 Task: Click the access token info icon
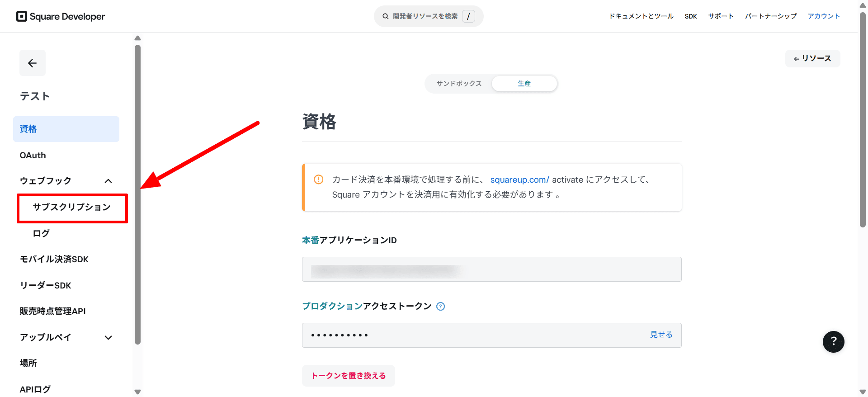pyautogui.click(x=440, y=307)
